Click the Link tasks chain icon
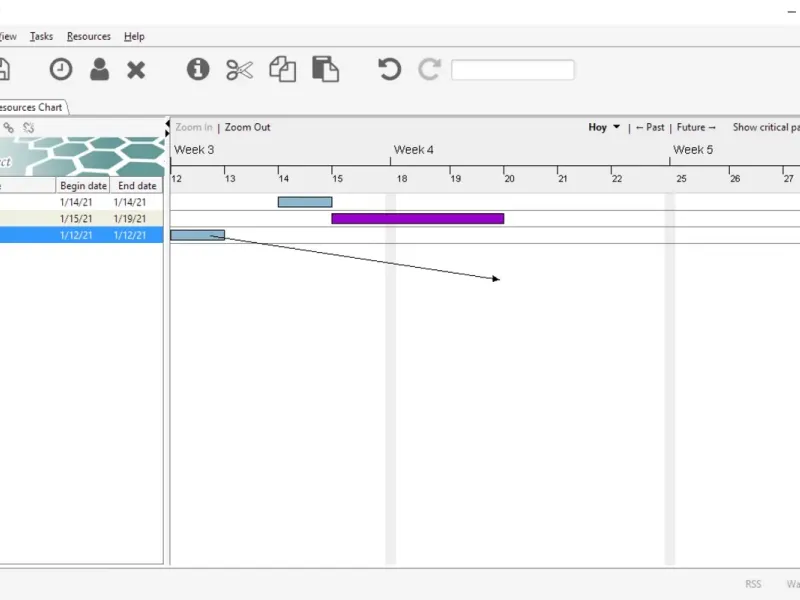The width and height of the screenshot is (800, 600). tap(9, 128)
